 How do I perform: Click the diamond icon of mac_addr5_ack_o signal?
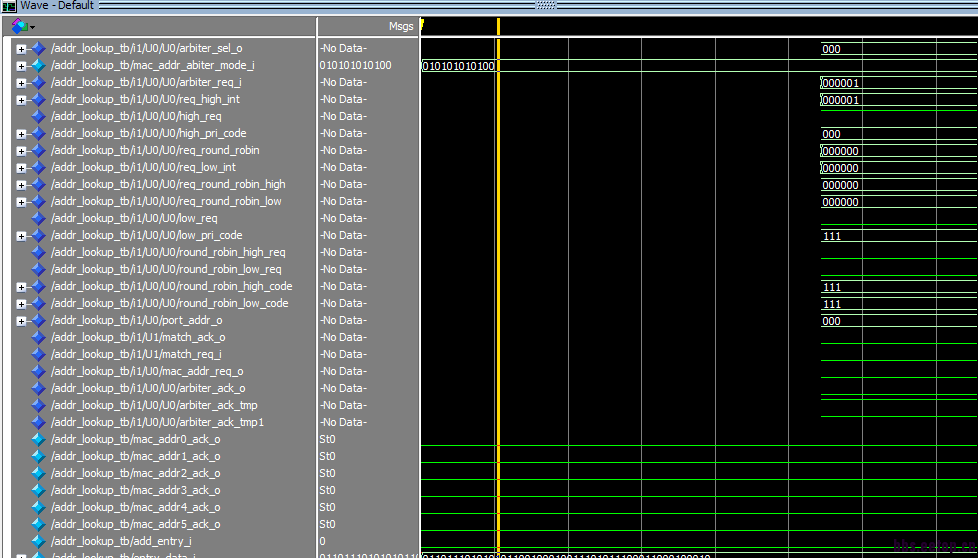pyautogui.click(x=39, y=524)
